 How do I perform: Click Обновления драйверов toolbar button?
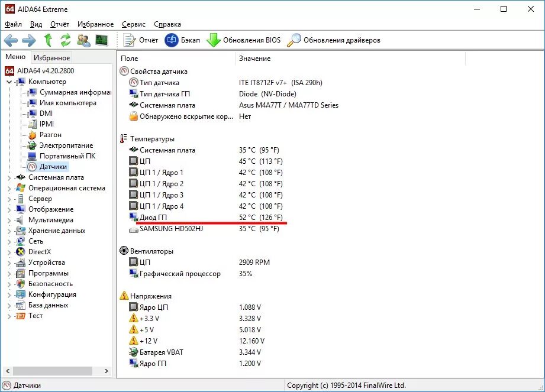(334, 40)
